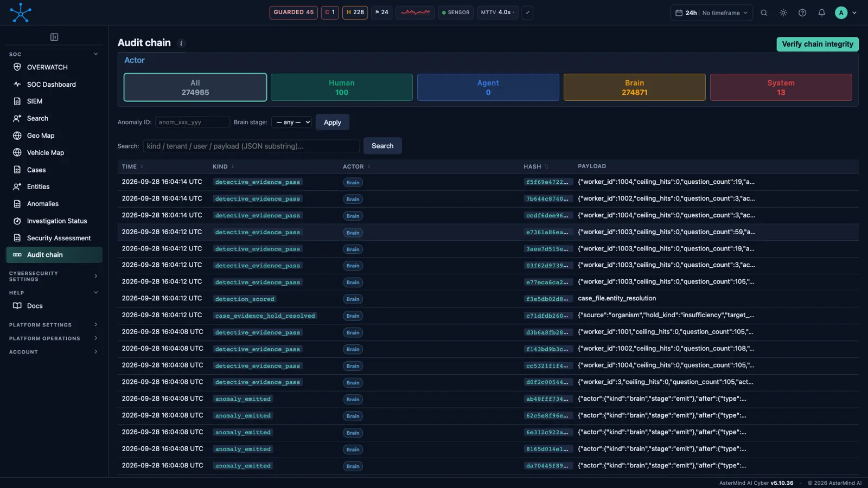Open notifications bell icon
Screen dimensions: 868x488
click(822, 12)
